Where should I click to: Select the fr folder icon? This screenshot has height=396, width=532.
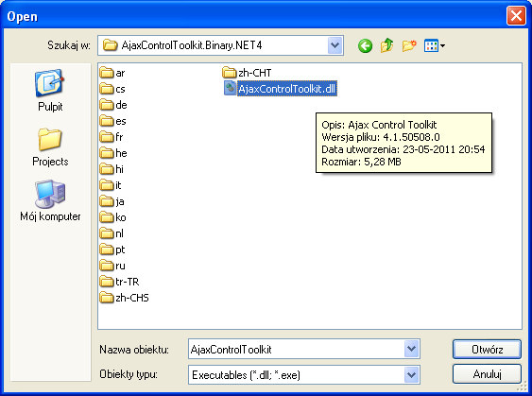(x=107, y=137)
